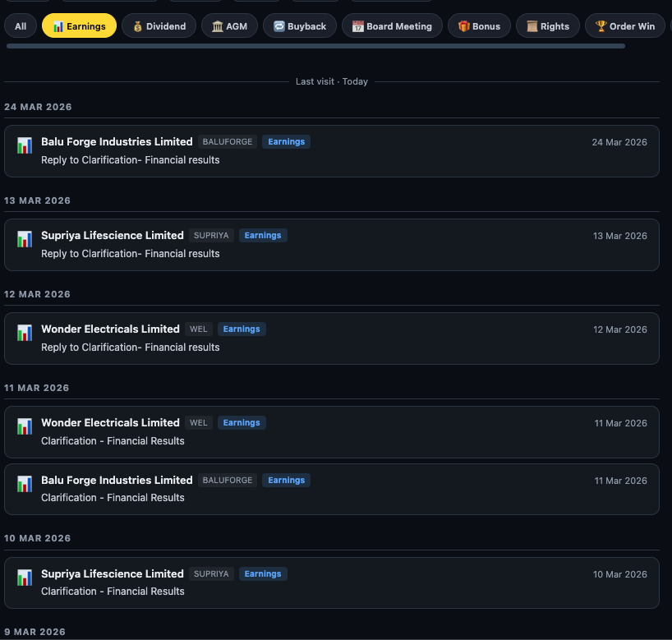Expand the Supriya Lifescience 13 Mar announcement

(x=332, y=244)
